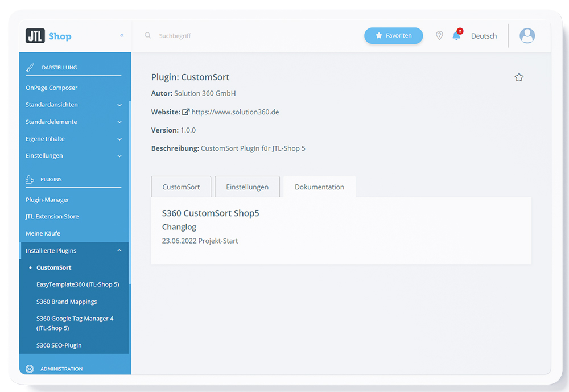569x392 pixels.
Task: Click the Version 1.0.0 text
Action: (x=174, y=130)
